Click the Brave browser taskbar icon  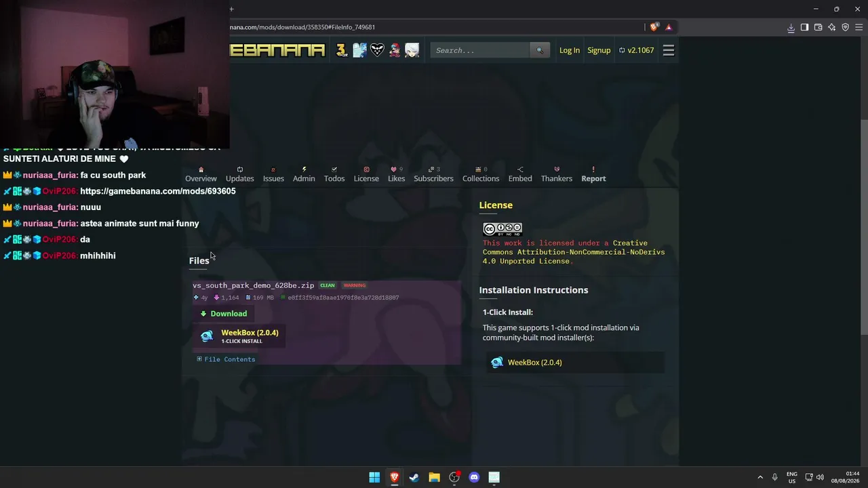pyautogui.click(x=394, y=477)
